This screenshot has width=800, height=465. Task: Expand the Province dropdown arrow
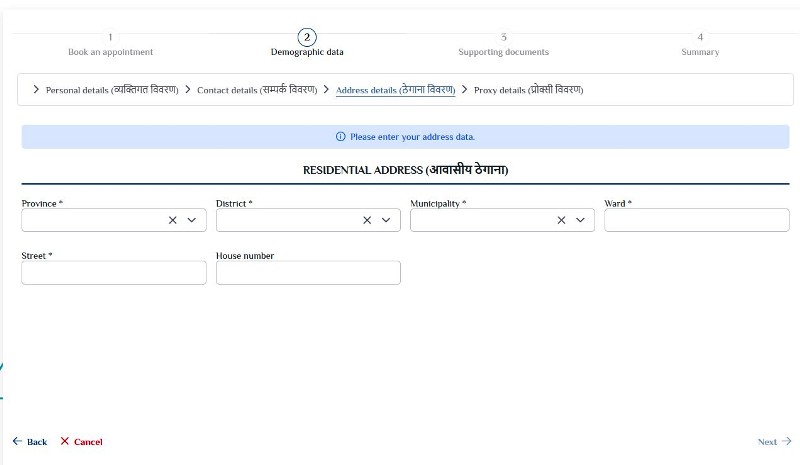(x=191, y=220)
